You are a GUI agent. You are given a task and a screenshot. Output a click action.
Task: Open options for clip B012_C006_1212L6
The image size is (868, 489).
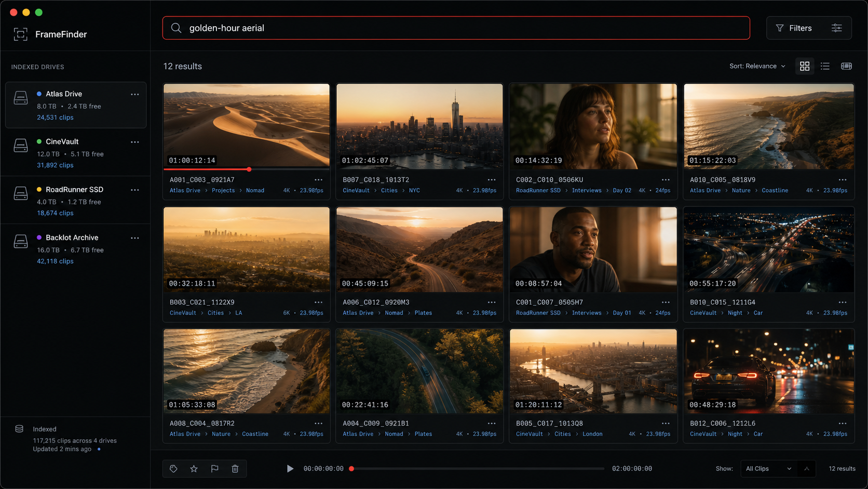point(842,424)
